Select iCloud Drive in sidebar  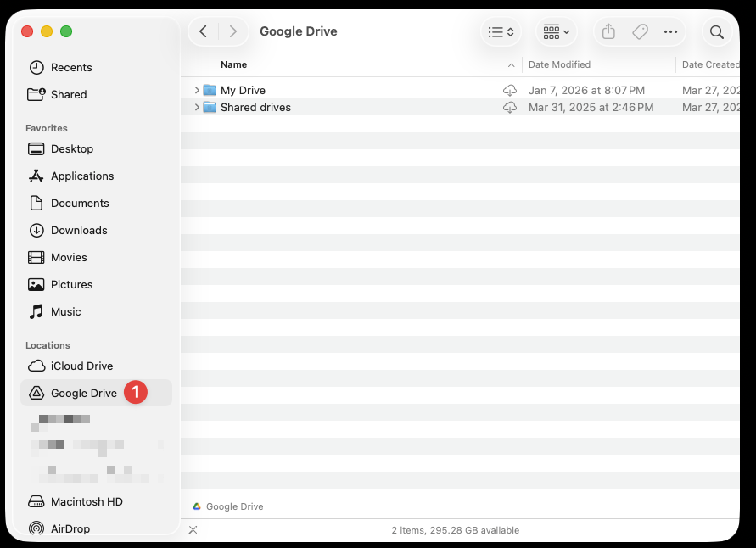click(x=81, y=366)
